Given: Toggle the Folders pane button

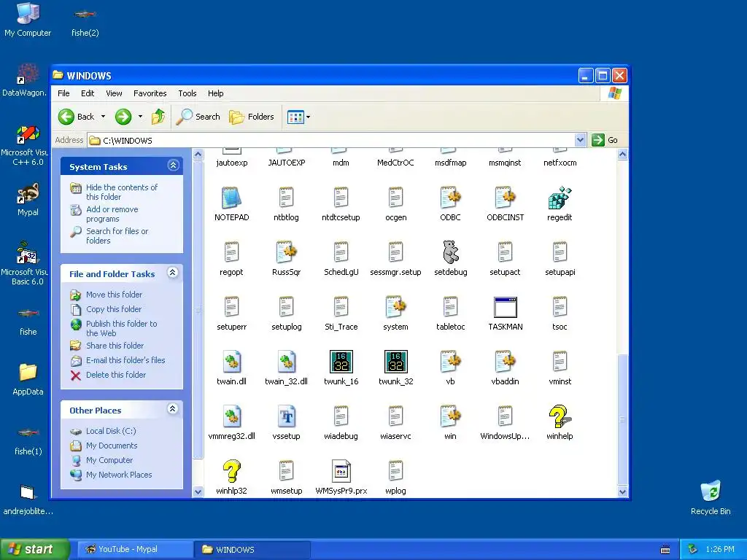Looking at the screenshot, I should [252, 117].
